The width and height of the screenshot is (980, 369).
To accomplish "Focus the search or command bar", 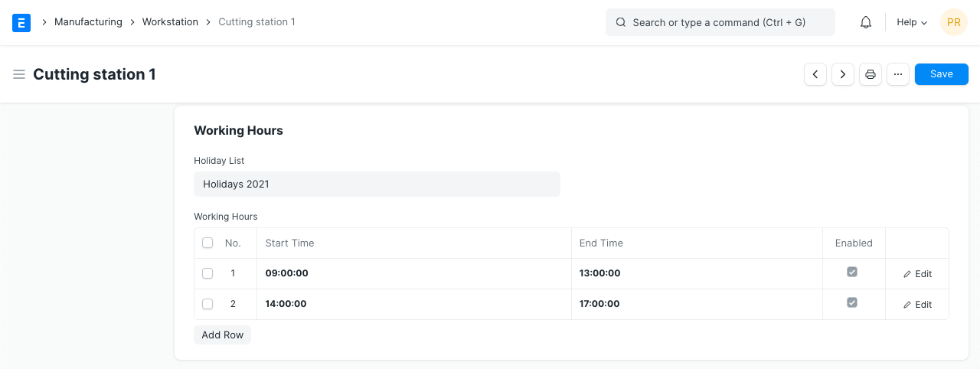I will point(720,23).
